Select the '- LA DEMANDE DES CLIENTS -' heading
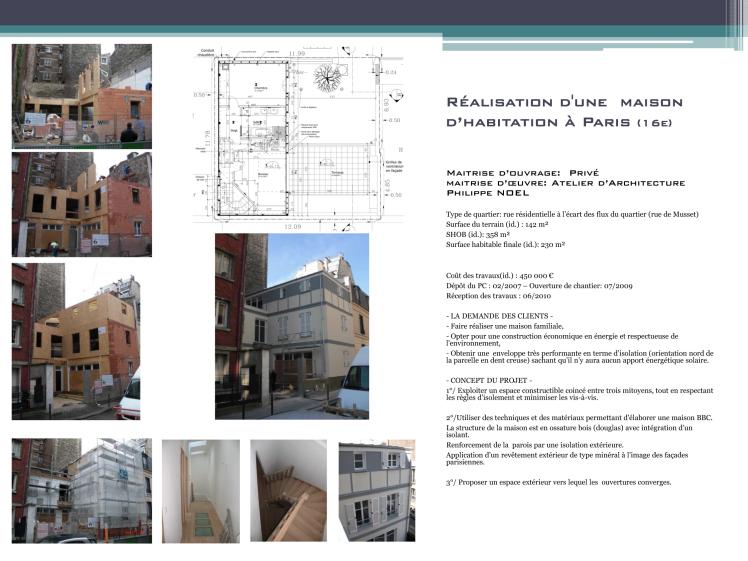The height and width of the screenshot is (561, 748). coord(499,316)
